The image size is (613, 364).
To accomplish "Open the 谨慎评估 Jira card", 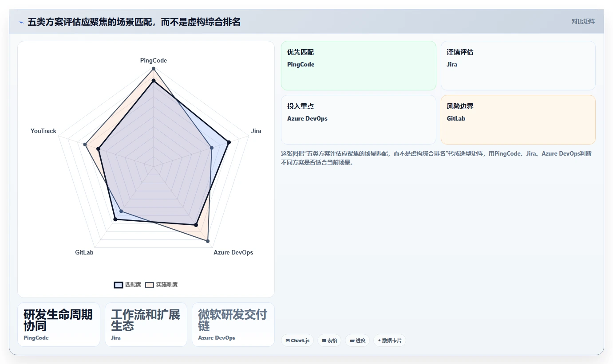I will tap(518, 66).
